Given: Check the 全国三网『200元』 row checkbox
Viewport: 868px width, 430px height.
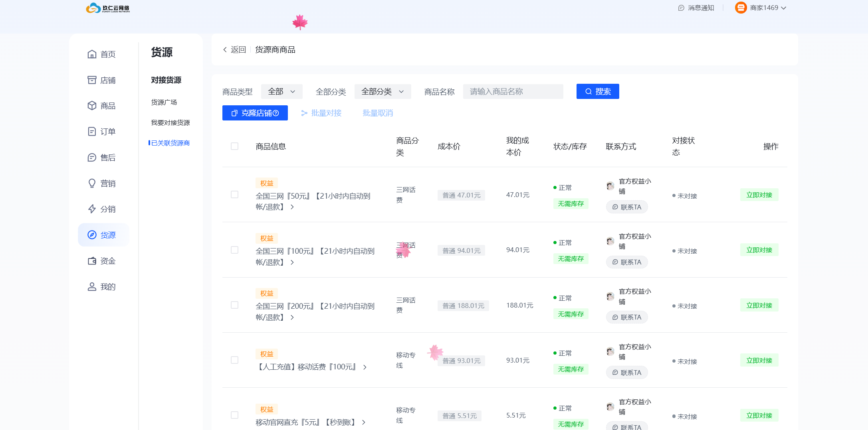Looking at the screenshot, I should click(x=234, y=305).
